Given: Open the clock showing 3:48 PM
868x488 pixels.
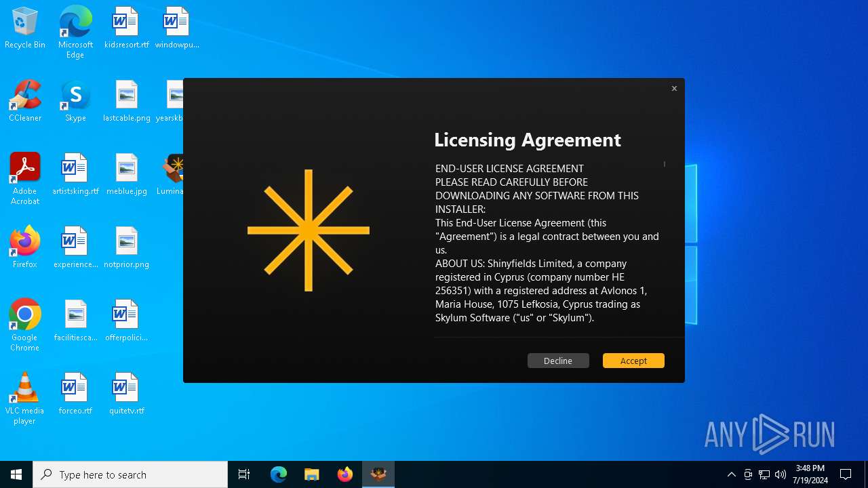Looking at the screenshot, I should point(811,474).
